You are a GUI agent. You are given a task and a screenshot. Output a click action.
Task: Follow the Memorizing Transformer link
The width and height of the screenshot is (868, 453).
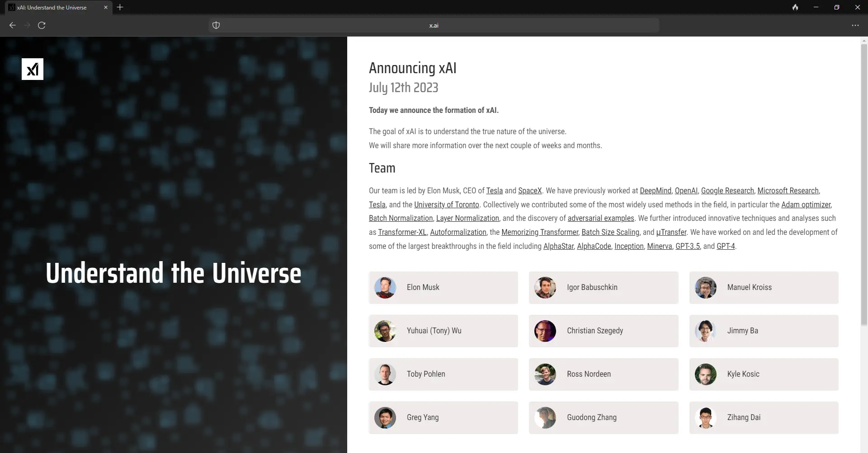(540, 232)
